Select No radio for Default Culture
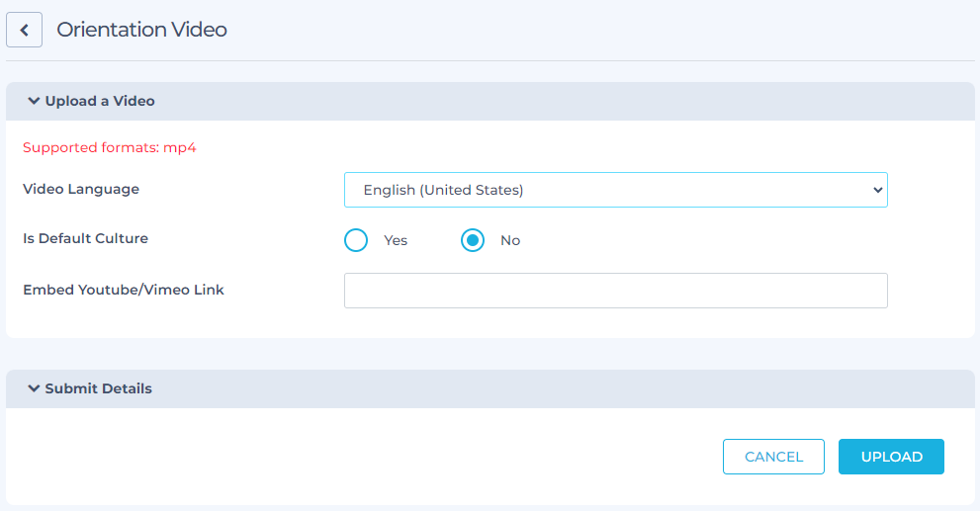 473,240
